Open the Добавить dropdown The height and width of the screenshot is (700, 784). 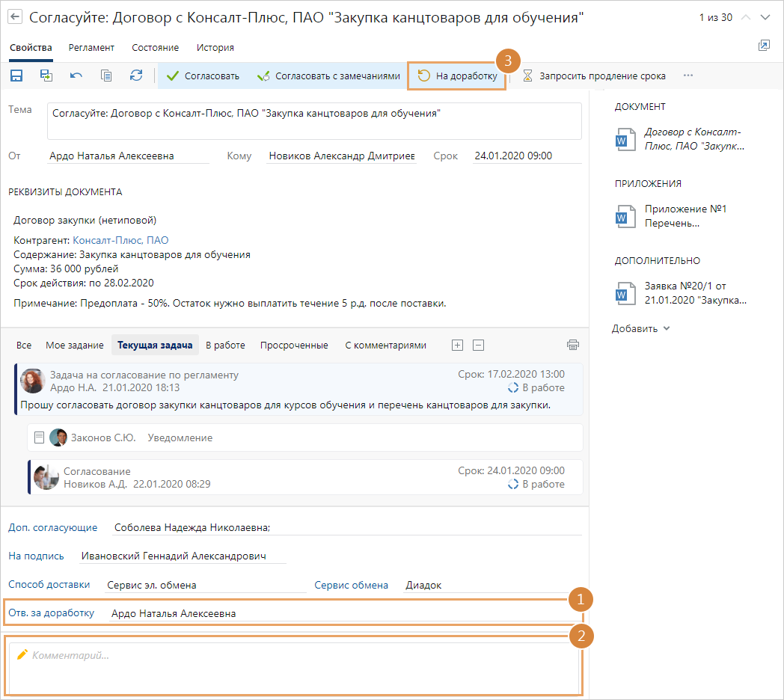tap(641, 328)
